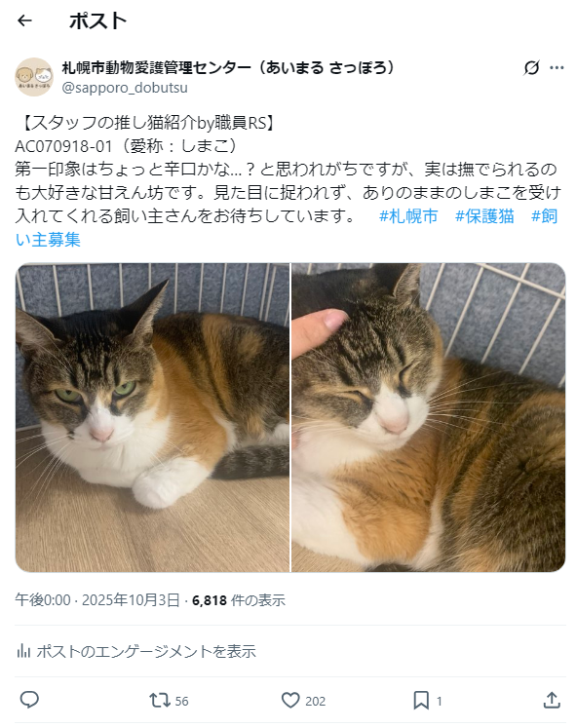This screenshot has width=577, height=728.
Task: Click the share upload arrow icon
Action: coord(552,700)
